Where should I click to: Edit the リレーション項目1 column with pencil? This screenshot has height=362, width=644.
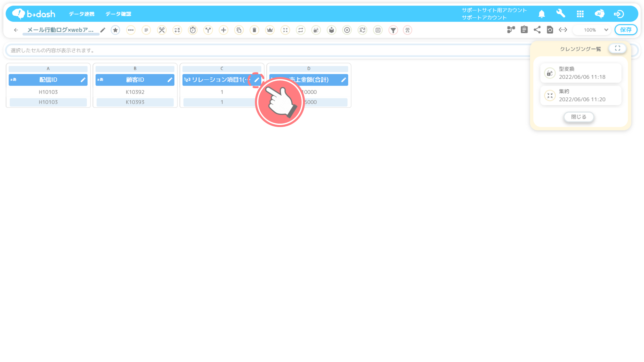coord(257,80)
